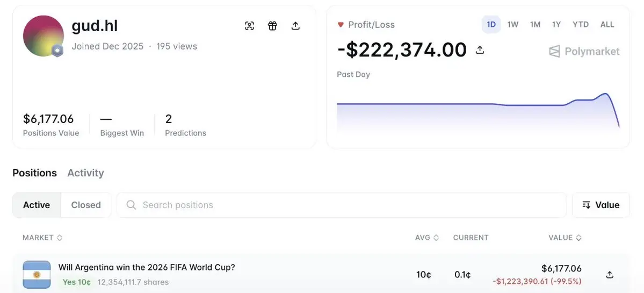The image size is (644, 293).
Task: Click the red Profit/Loss heart indicator
Action: pos(340,25)
